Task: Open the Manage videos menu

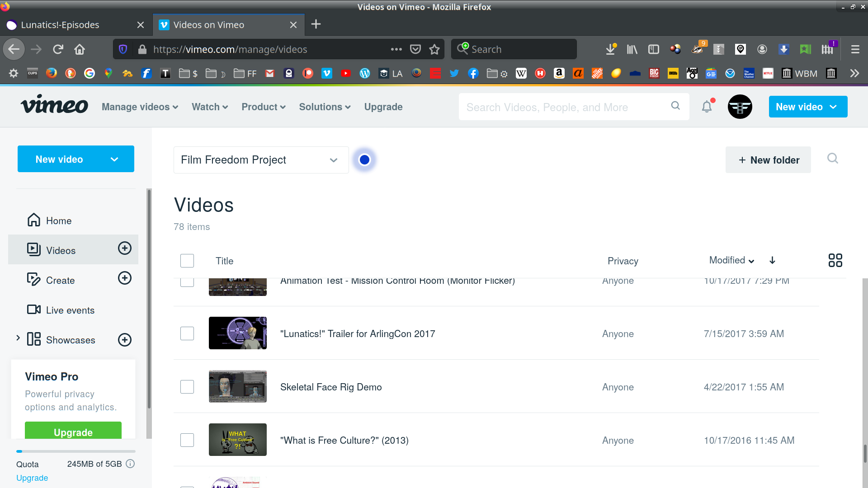Action: click(140, 107)
